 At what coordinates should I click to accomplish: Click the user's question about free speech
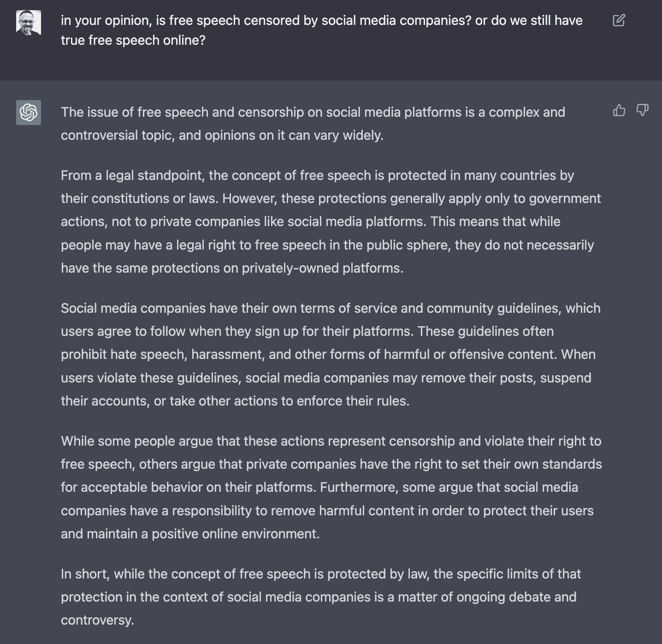321,21
